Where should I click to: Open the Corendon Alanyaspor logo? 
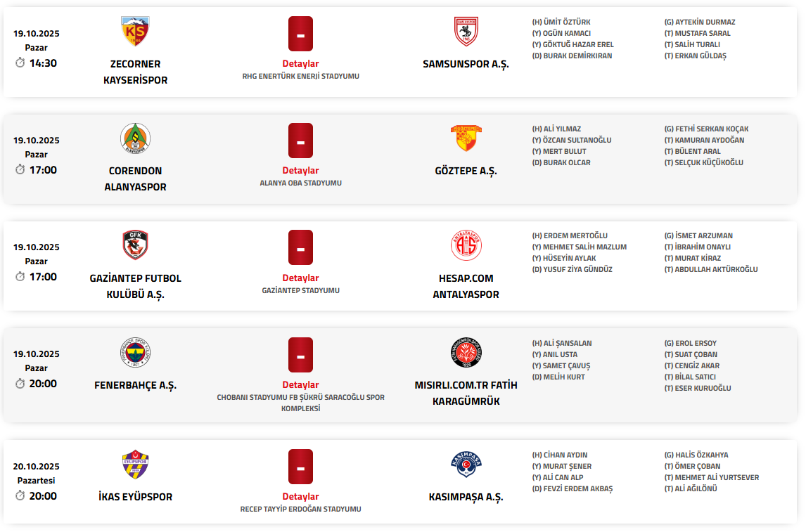[x=135, y=138]
